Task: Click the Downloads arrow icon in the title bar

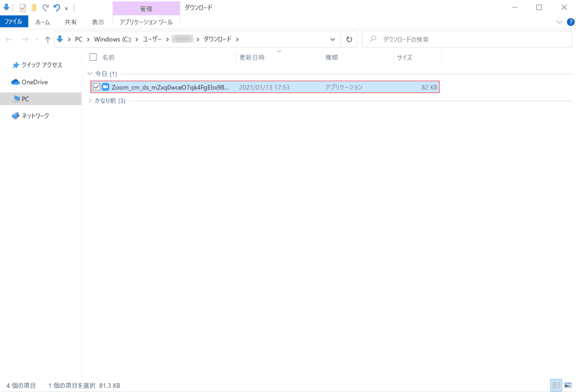Action: click(6, 7)
